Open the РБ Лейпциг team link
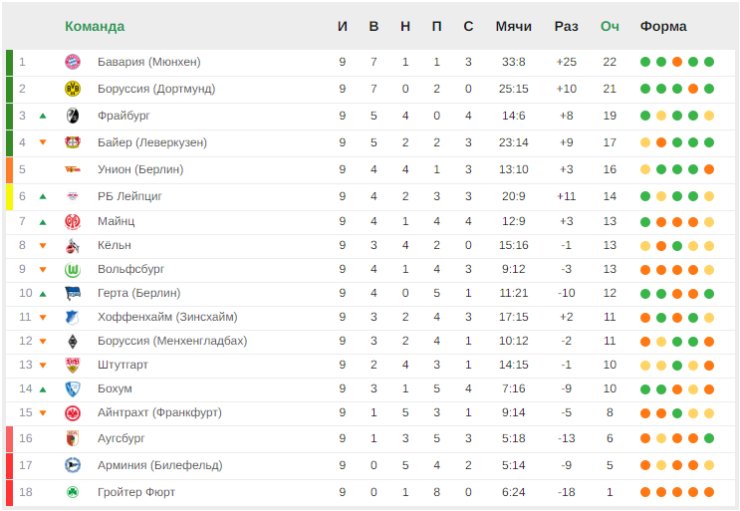740x511 pixels. click(x=129, y=196)
